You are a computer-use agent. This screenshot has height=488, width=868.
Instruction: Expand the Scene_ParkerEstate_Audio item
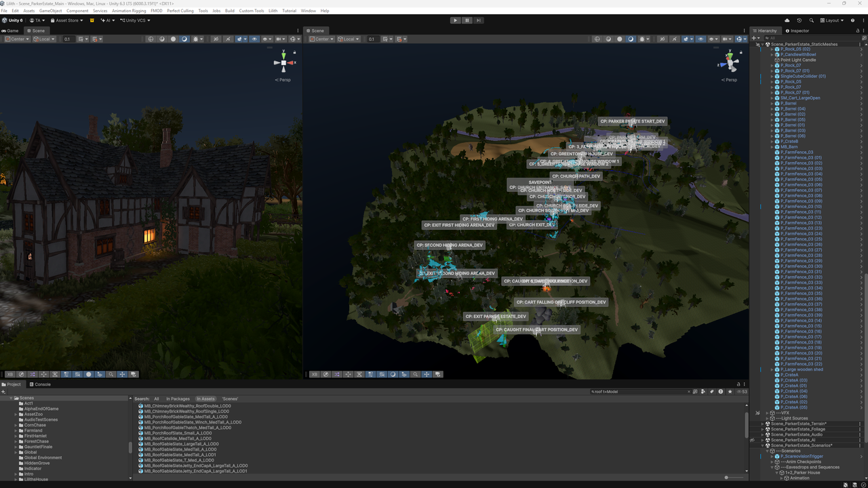click(762, 434)
